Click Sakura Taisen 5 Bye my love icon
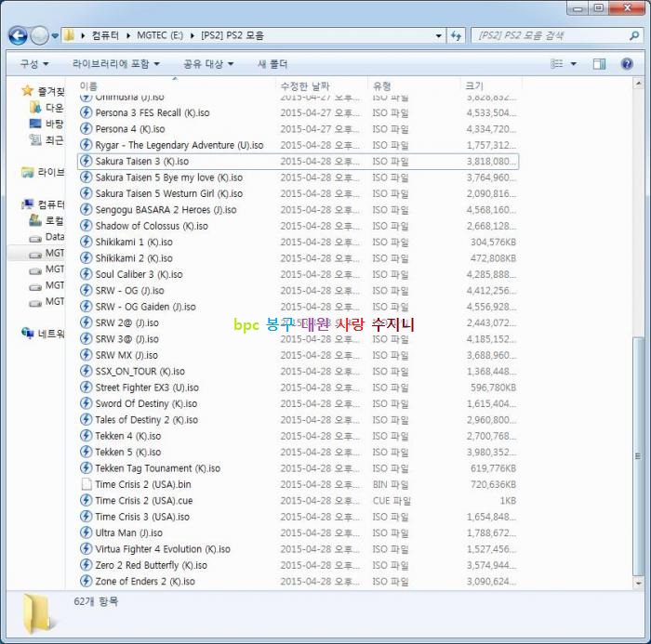 (86, 177)
